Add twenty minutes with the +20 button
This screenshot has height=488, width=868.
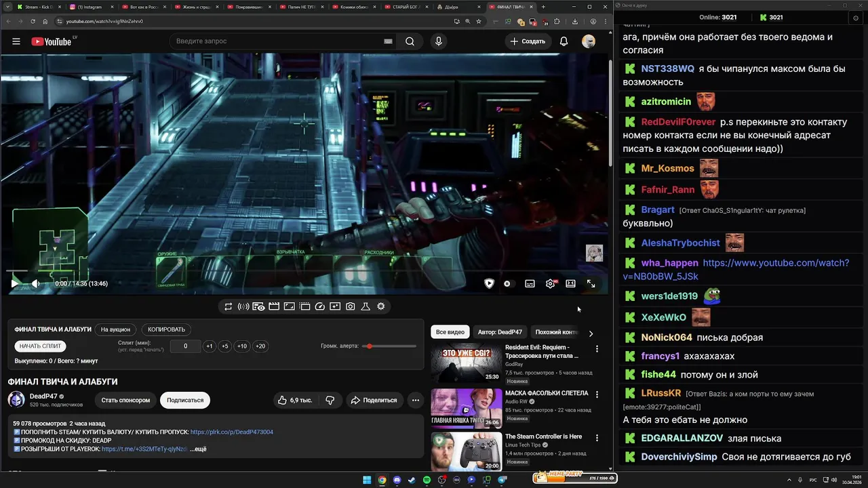point(260,346)
